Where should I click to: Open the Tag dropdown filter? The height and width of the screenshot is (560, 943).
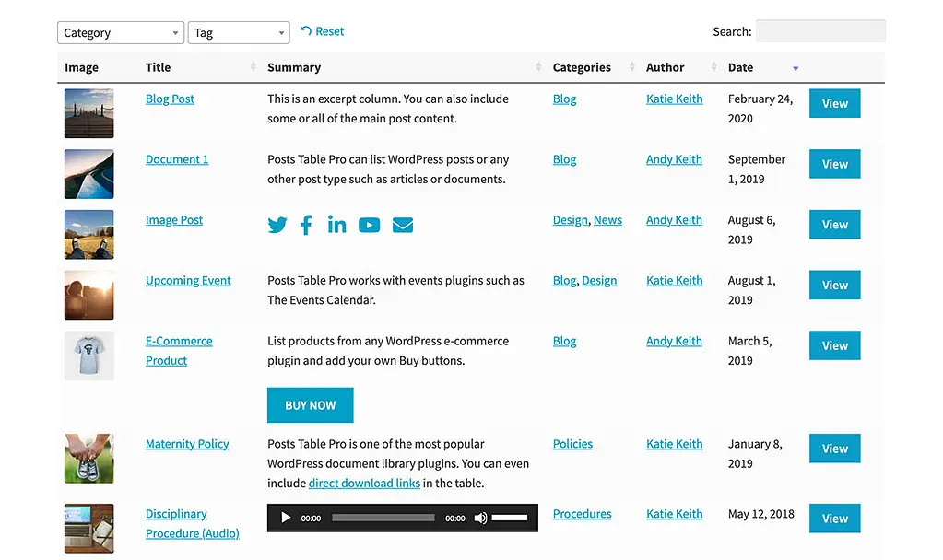point(239,32)
